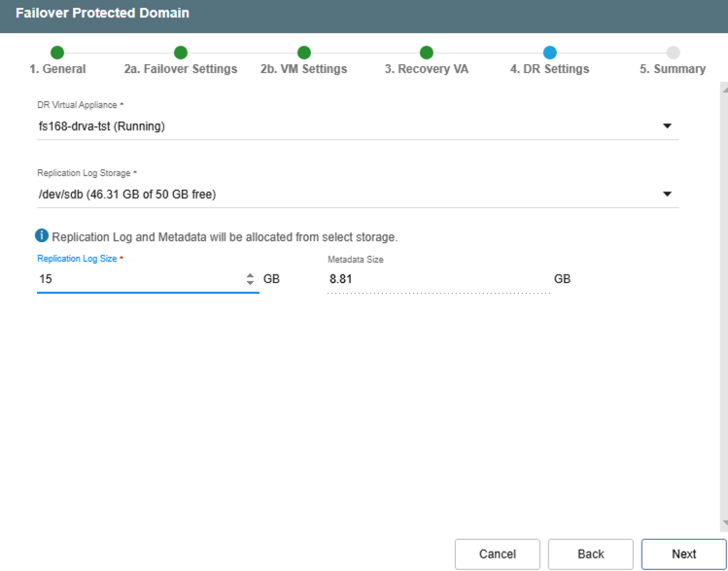
Task: Click the green circle for step 1 General
Action: [57, 53]
